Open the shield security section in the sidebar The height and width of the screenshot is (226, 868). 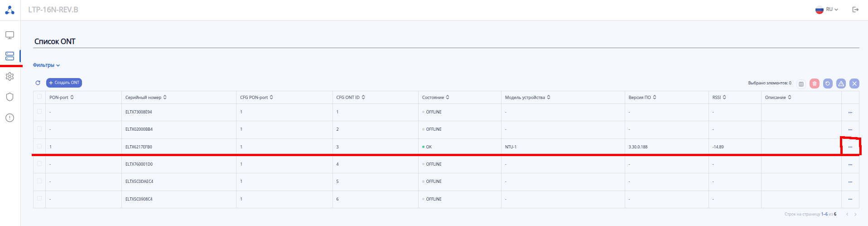point(10,97)
